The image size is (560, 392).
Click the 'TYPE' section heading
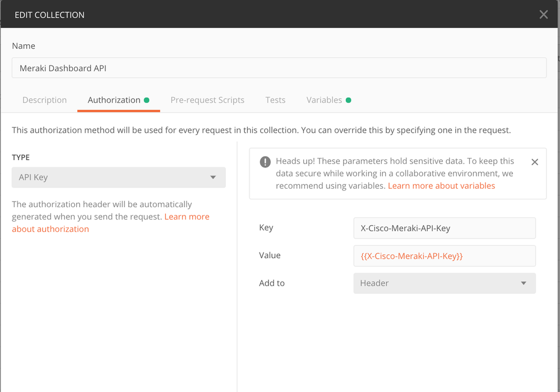21,157
